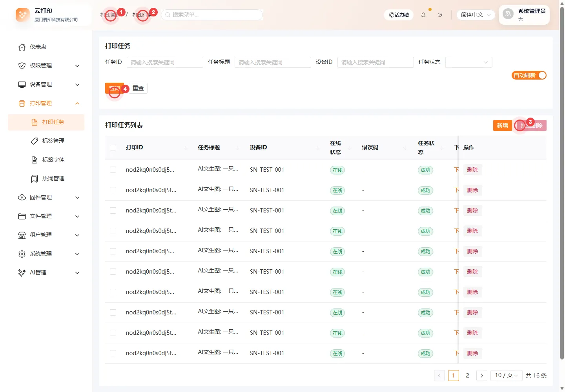
Task: Expand the 租户管理 chevron
Action: click(77, 235)
